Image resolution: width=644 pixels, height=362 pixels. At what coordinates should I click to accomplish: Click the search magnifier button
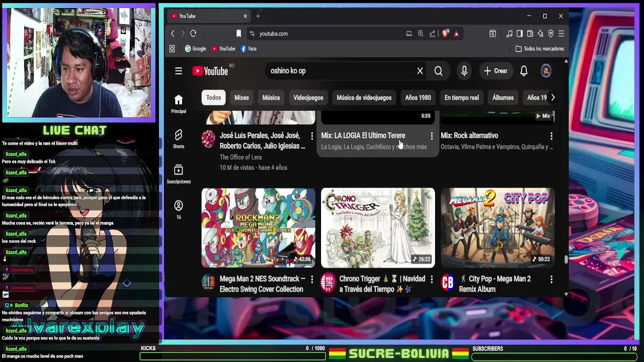[438, 71]
